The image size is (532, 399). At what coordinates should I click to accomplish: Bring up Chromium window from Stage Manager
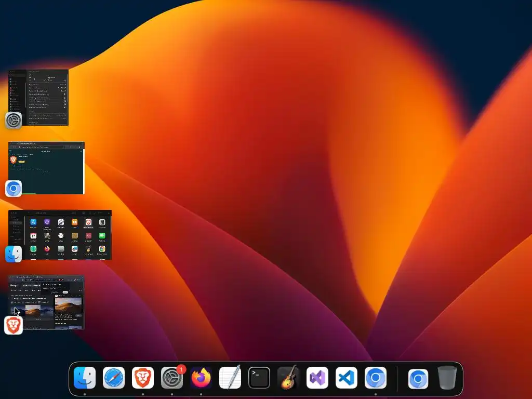click(x=46, y=168)
